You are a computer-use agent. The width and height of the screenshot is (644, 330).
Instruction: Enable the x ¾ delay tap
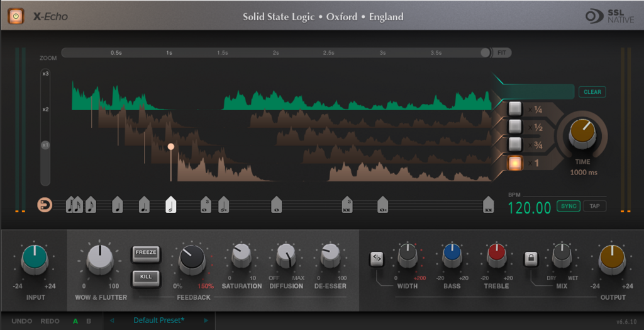[515, 144]
